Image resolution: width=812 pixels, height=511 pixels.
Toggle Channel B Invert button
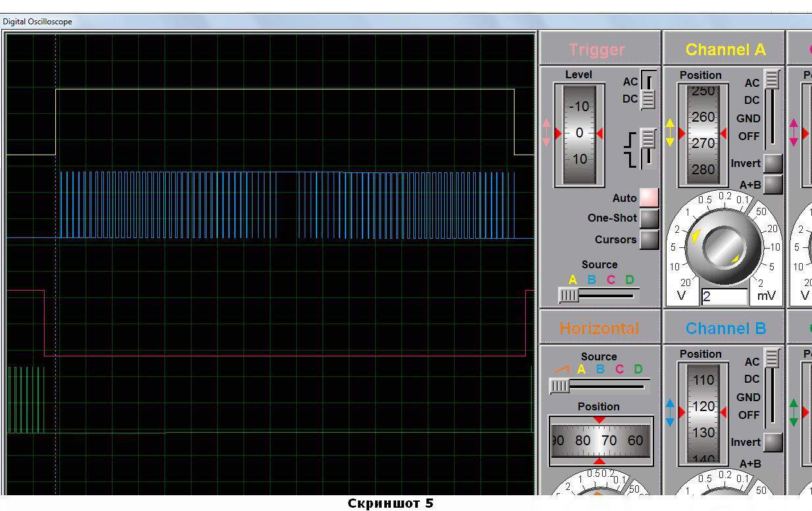tap(773, 442)
